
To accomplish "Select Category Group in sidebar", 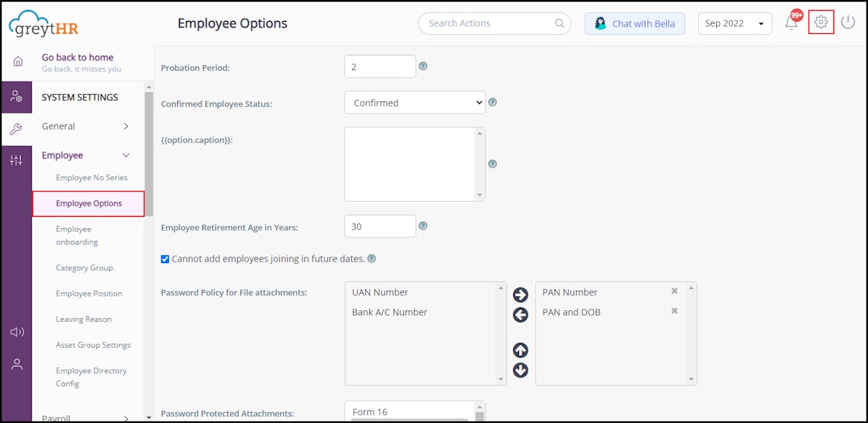I will [84, 268].
